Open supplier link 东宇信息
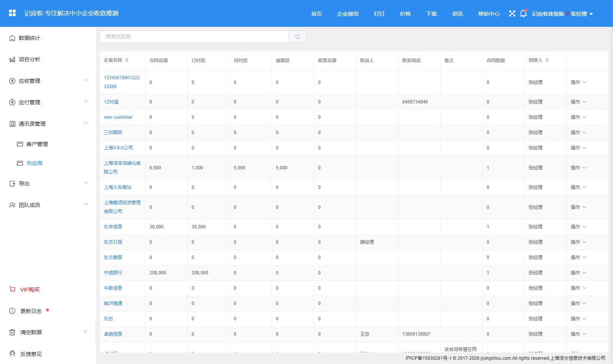Image resolution: width=613 pixels, height=364 pixels. point(113,227)
